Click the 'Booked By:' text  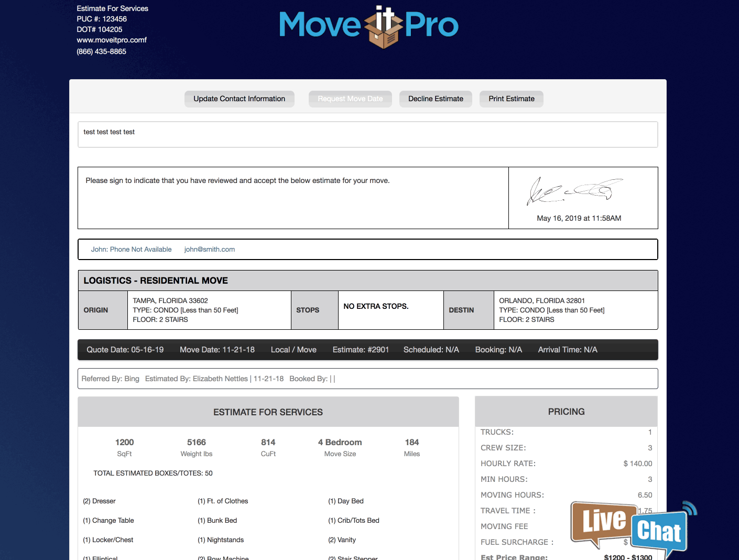[x=309, y=379]
